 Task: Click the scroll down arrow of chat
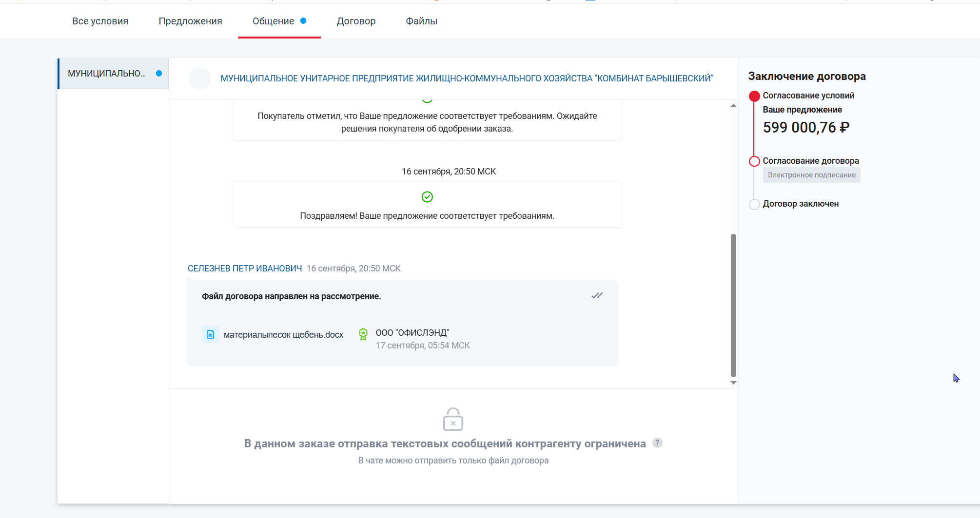[733, 383]
